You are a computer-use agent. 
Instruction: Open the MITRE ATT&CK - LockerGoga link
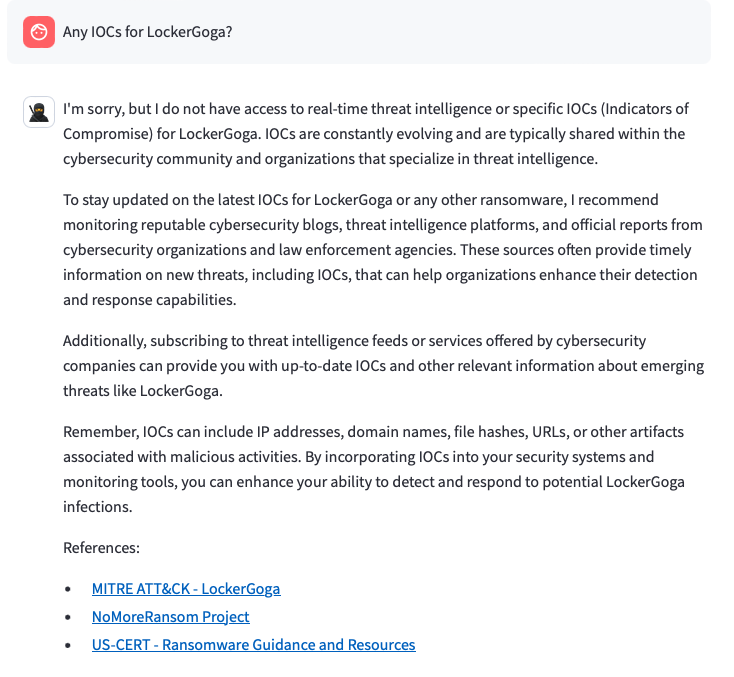(186, 589)
